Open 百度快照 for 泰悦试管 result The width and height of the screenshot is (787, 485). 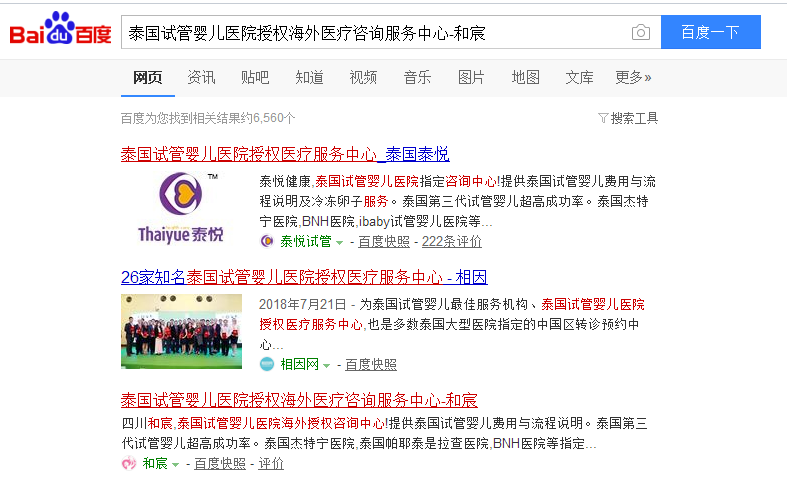[x=384, y=241]
